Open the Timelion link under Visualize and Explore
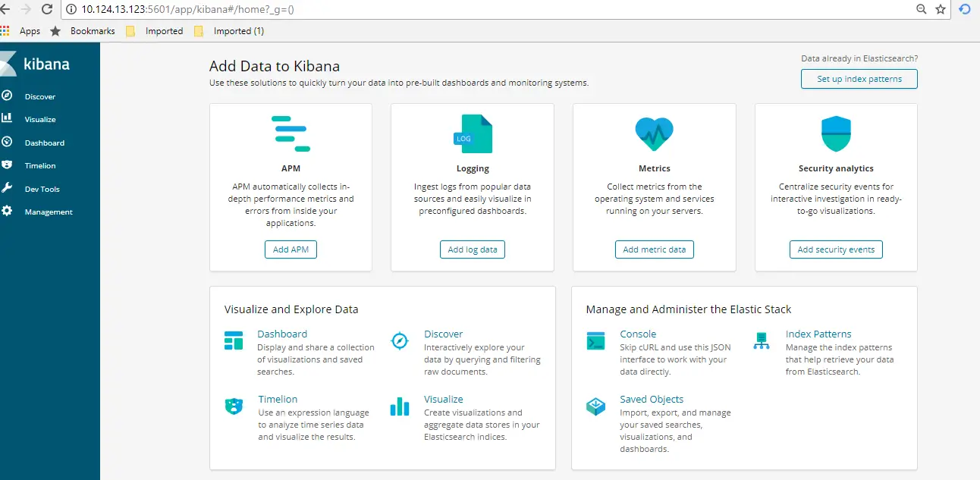 278,399
